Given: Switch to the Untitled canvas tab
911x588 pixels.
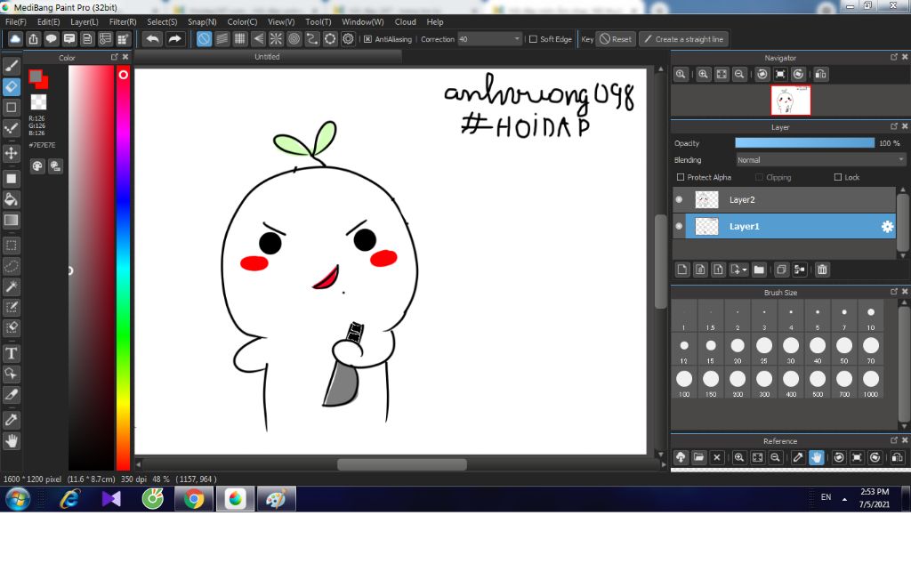Looking at the screenshot, I should point(267,56).
